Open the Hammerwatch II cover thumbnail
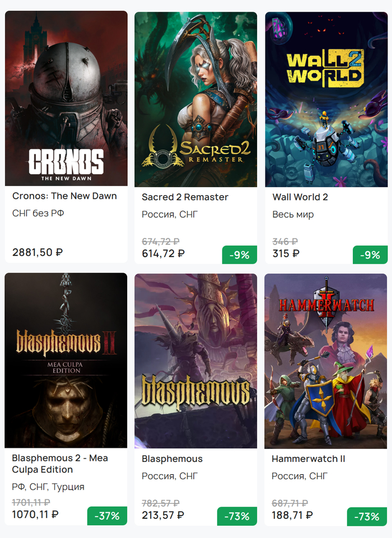The width and height of the screenshot is (392, 538). [326, 361]
